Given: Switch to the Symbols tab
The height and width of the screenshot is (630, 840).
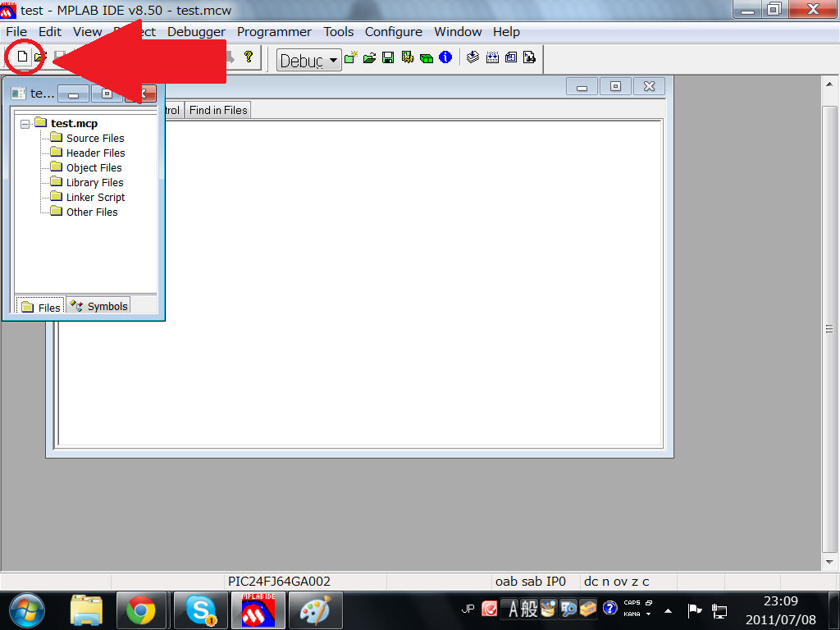Looking at the screenshot, I should [98, 306].
